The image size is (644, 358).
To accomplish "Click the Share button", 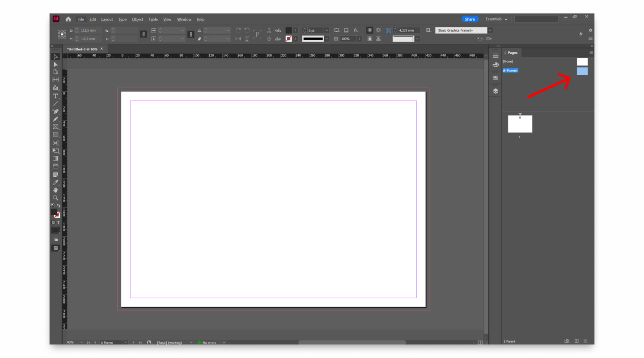I will click(470, 19).
